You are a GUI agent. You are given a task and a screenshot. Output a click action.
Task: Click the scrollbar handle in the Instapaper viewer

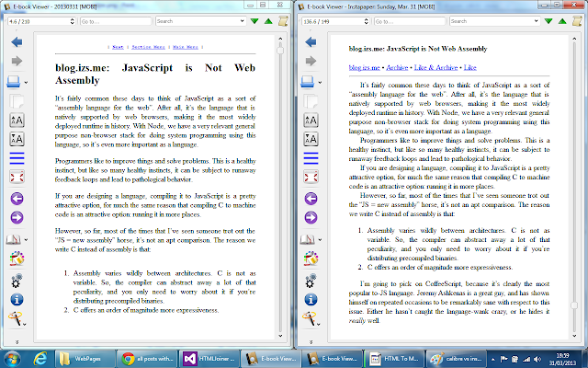coord(574,305)
